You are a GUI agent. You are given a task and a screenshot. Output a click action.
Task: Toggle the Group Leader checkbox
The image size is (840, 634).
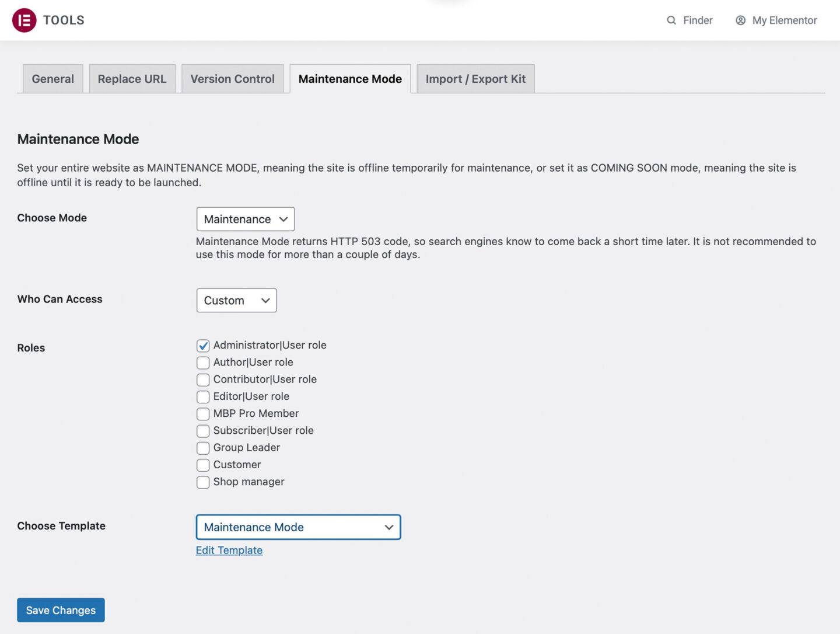(x=203, y=448)
